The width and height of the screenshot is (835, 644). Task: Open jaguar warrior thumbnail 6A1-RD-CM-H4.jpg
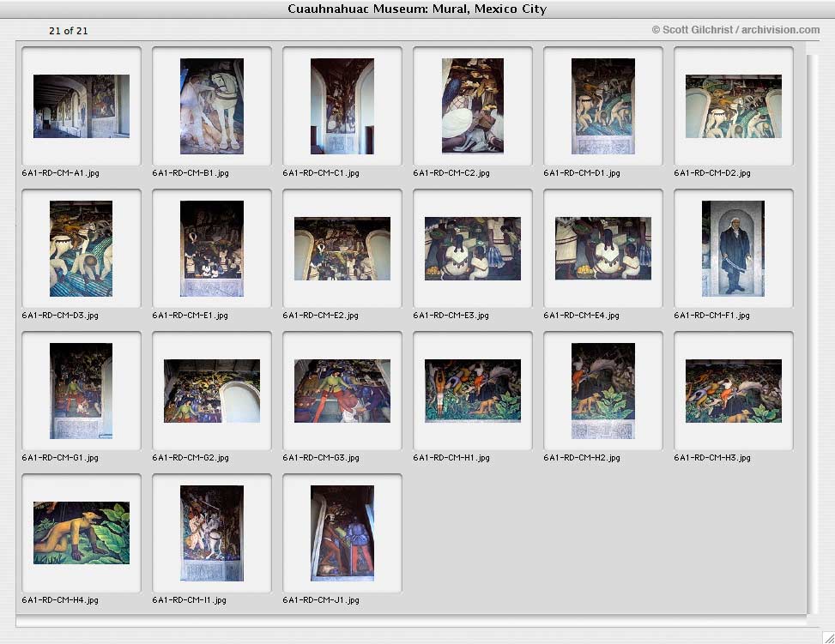pyautogui.click(x=82, y=533)
